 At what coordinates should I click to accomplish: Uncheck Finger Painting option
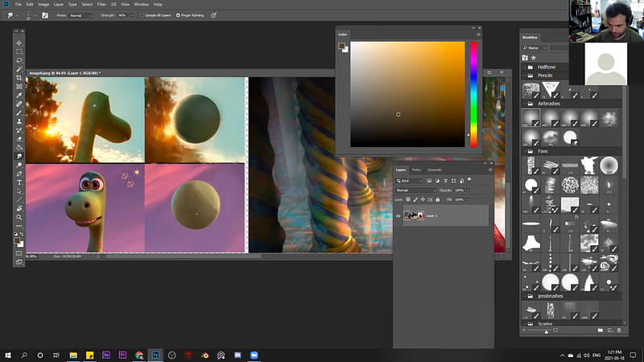pos(178,15)
